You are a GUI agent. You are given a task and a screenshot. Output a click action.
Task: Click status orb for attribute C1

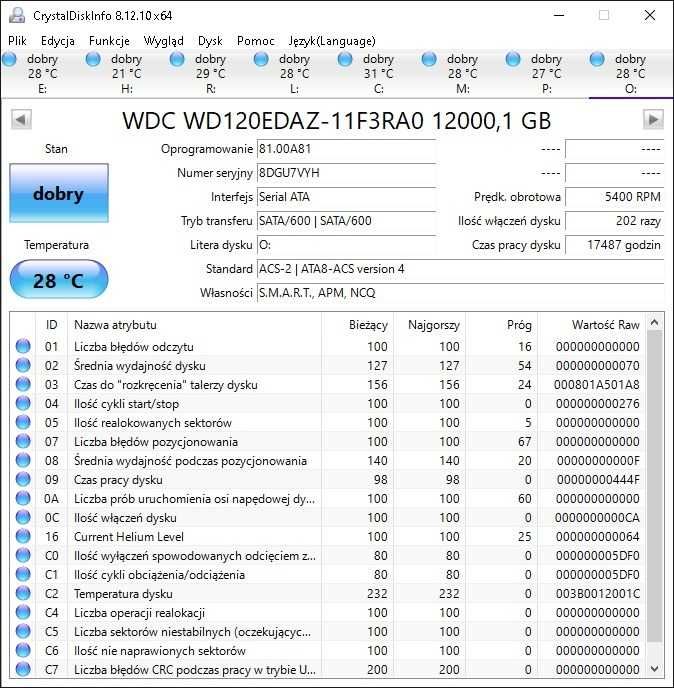coord(23,574)
